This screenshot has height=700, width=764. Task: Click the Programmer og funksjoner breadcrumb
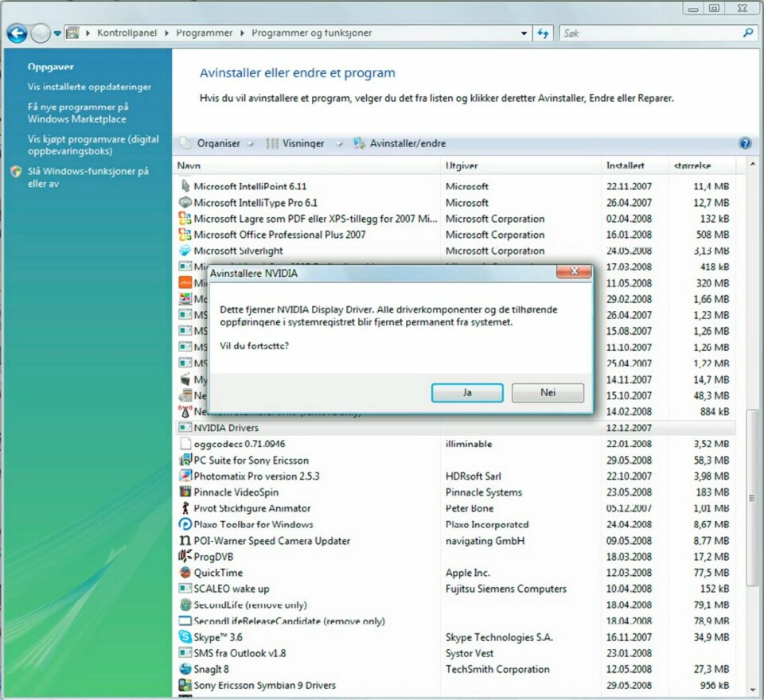point(311,33)
